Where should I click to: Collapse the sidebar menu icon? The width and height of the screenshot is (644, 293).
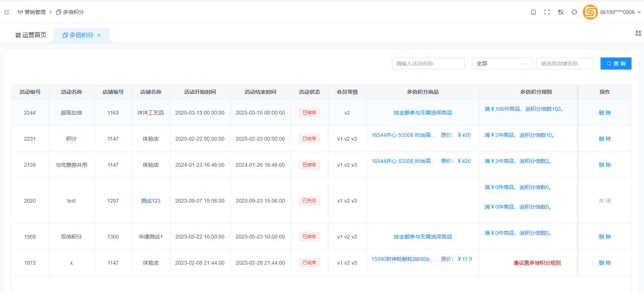point(7,12)
